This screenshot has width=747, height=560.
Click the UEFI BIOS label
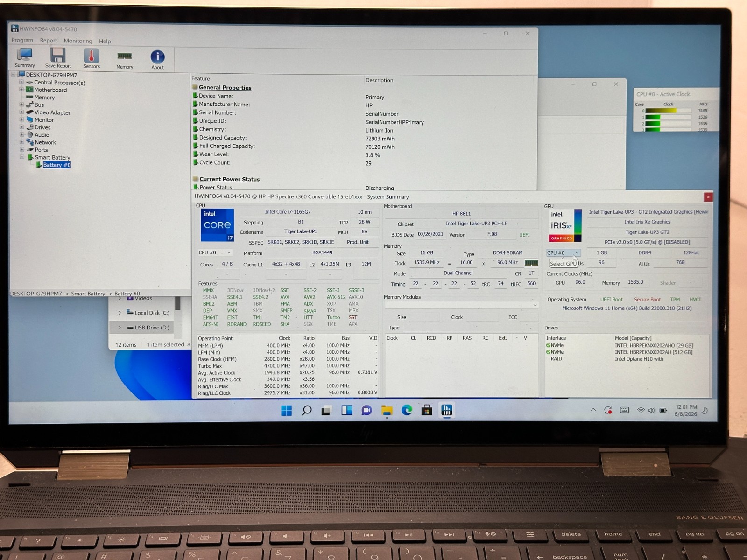[x=524, y=235]
